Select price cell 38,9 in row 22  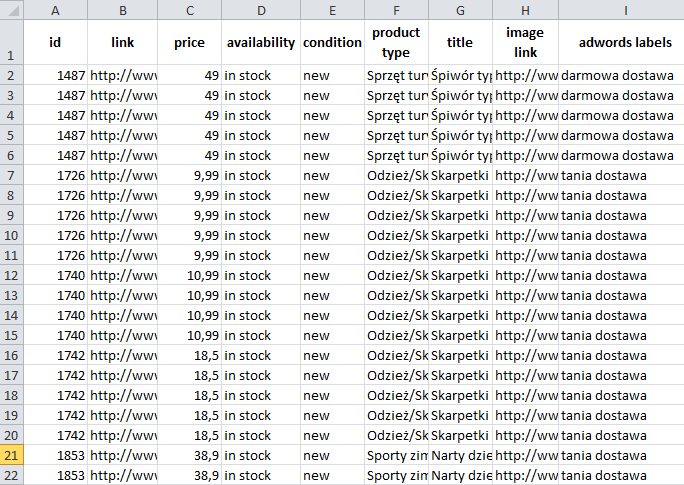[x=189, y=475]
